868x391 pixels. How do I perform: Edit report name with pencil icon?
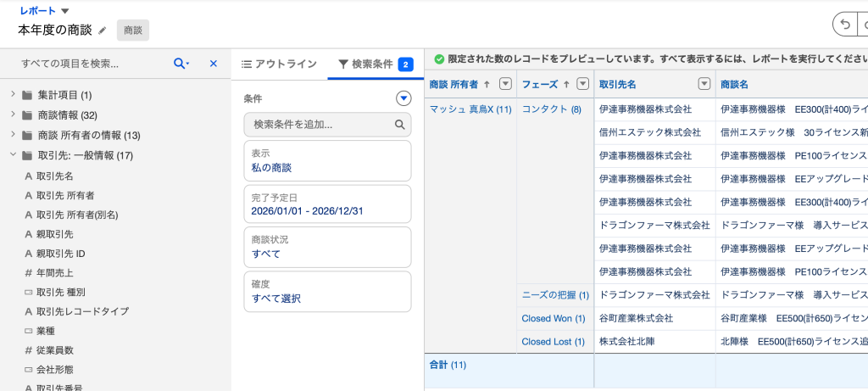[x=102, y=31]
